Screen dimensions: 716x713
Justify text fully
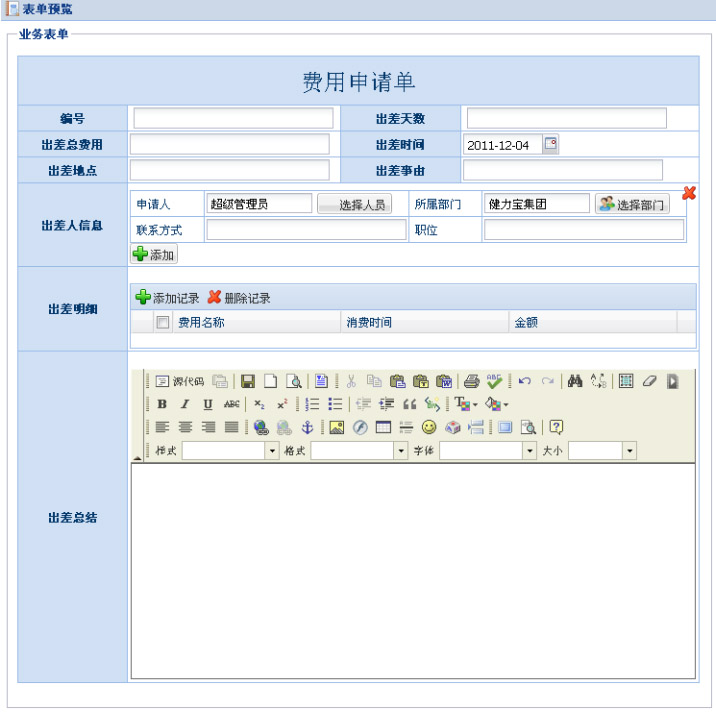point(232,427)
